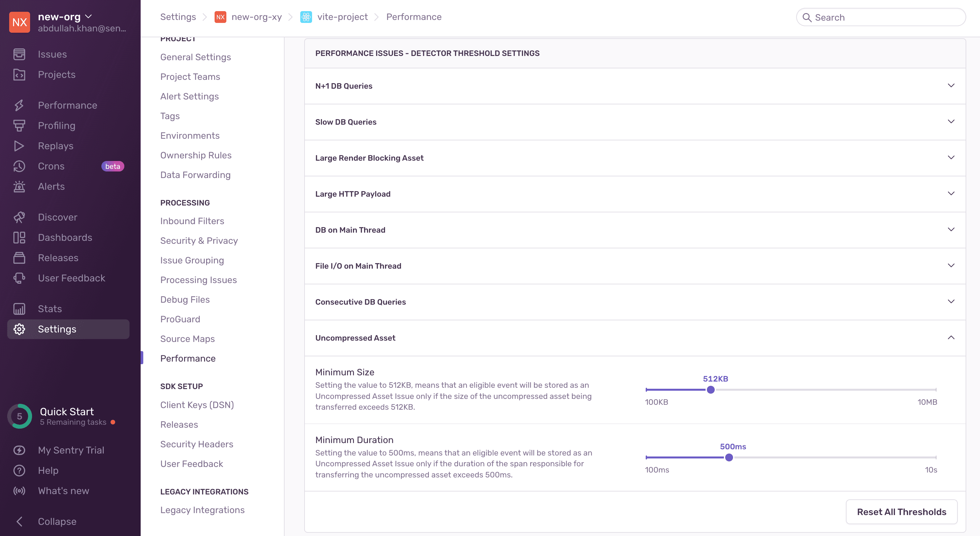Open Performance from the sidebar icon
The image size is (980, 536).
coord(19,105)
